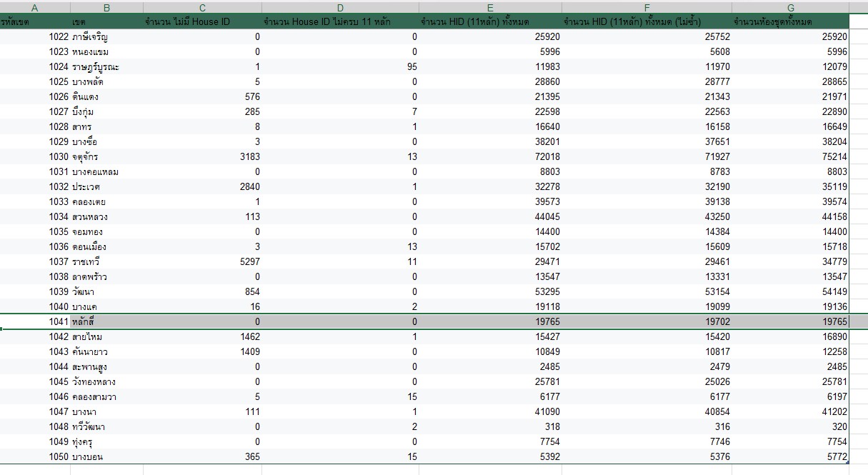This screenshot has width=868, height=475.
Task: Select column C header letter
Action: click(202, 7)
